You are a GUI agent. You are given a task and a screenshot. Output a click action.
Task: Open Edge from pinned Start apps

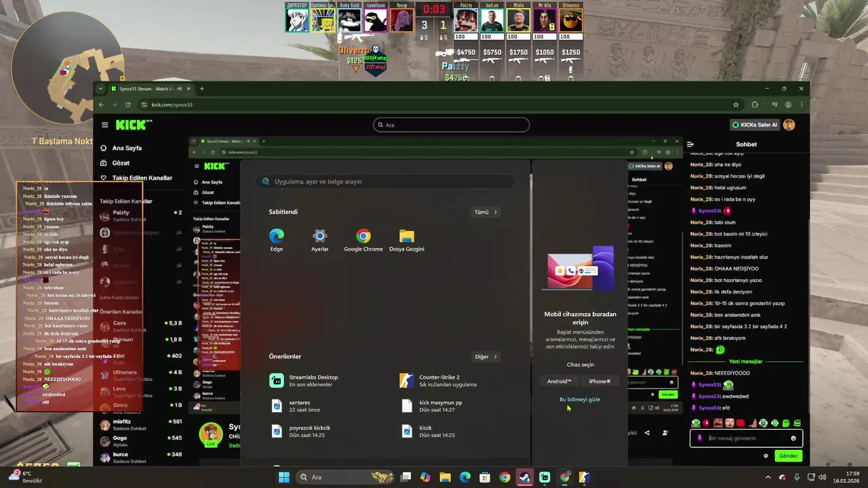(x=277, y=241)
